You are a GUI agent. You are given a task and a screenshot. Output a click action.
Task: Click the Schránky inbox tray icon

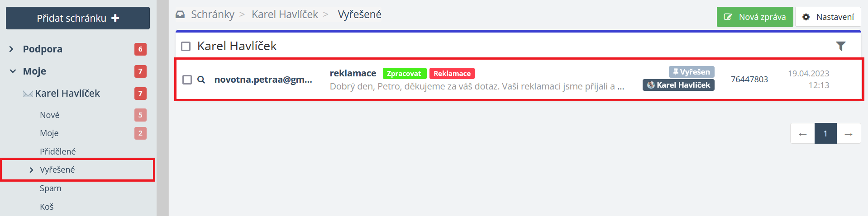click(180, 14)
